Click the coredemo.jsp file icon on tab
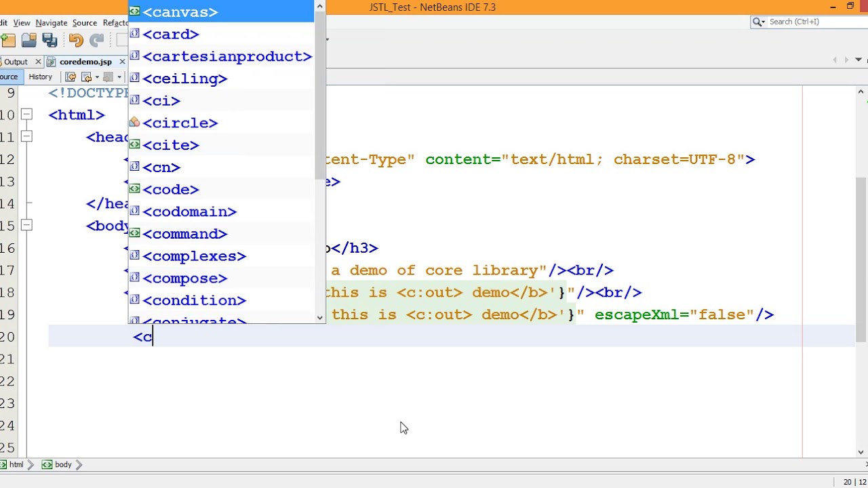Viewport: 868px width, 488px height. pos(51,62)
